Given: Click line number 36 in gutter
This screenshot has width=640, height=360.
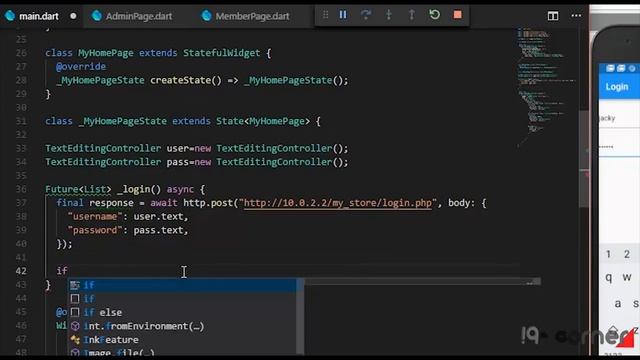Looking at the screenshot, I should 21,189.
